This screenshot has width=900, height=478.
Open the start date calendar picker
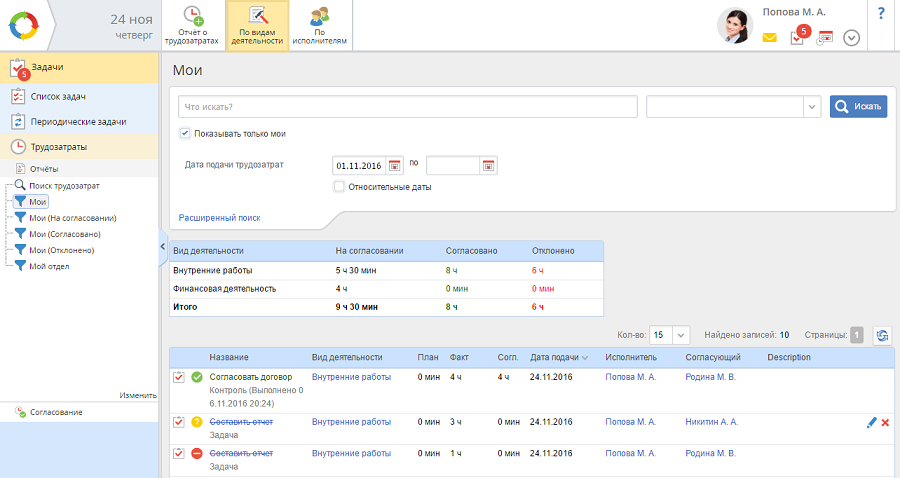394,165
